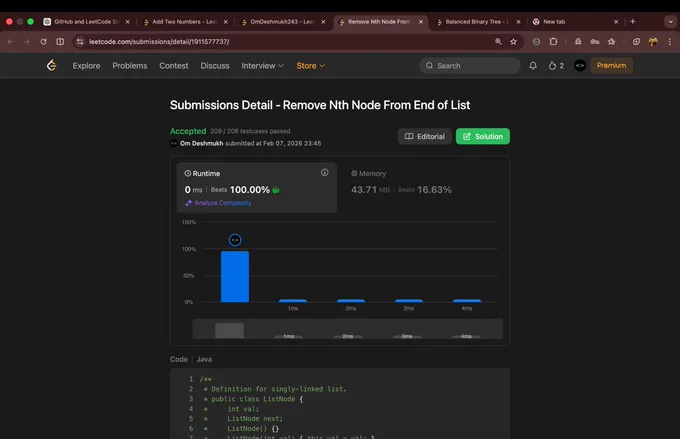Open the Discuss page
This screenshot has width=680, height=439.
[215, 66]
